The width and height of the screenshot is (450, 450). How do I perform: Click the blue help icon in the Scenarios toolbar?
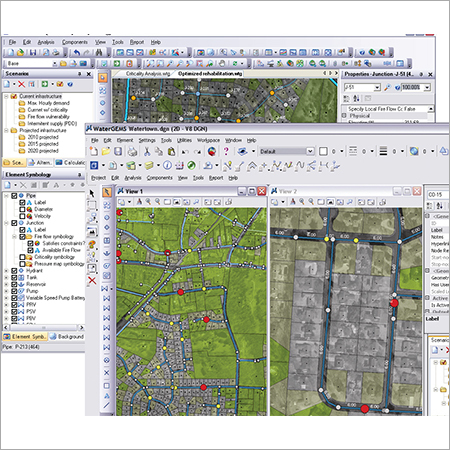click(70, 84)
